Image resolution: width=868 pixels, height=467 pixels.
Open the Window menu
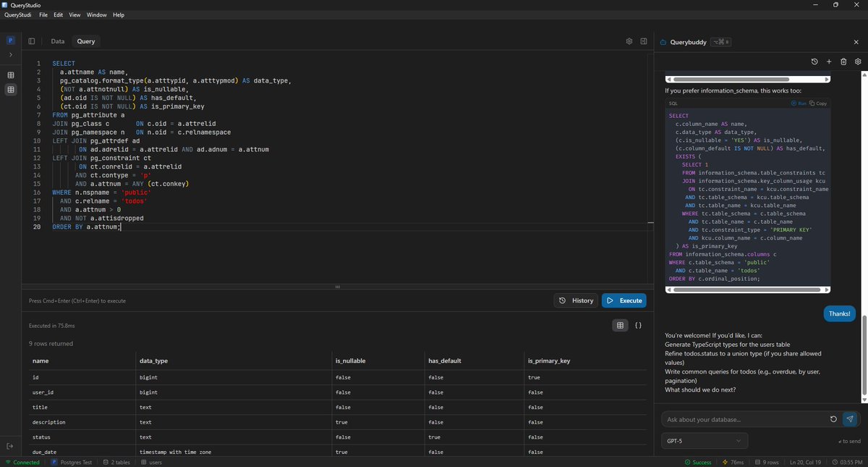pyautogui.click(x=96, y=14)
